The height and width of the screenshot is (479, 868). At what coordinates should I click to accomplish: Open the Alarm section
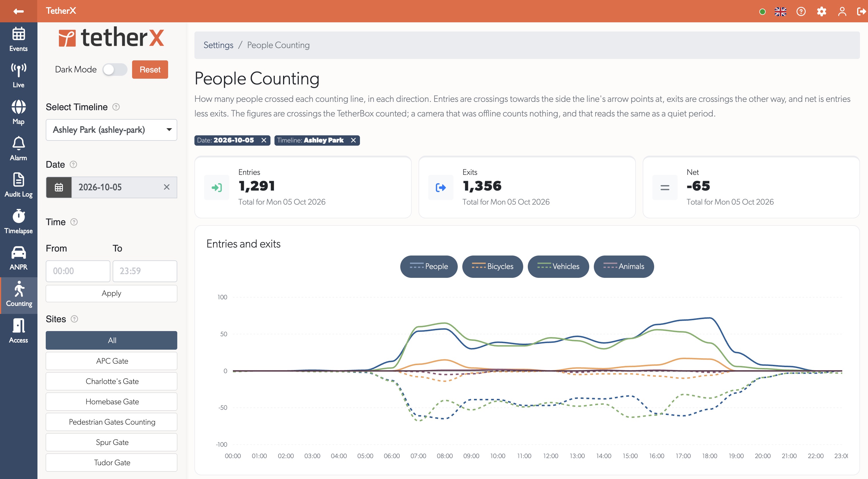point(19,149)
